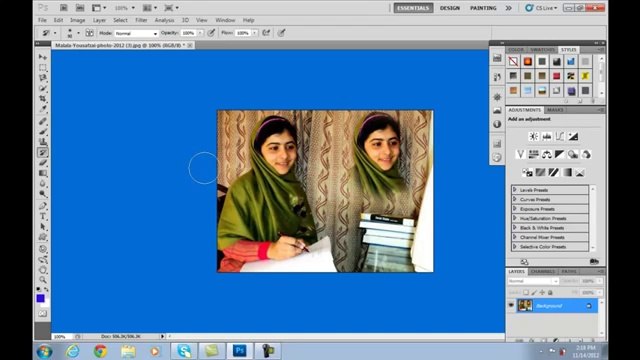
Task: Switch to the Masks tab
Action: [555, 110]
